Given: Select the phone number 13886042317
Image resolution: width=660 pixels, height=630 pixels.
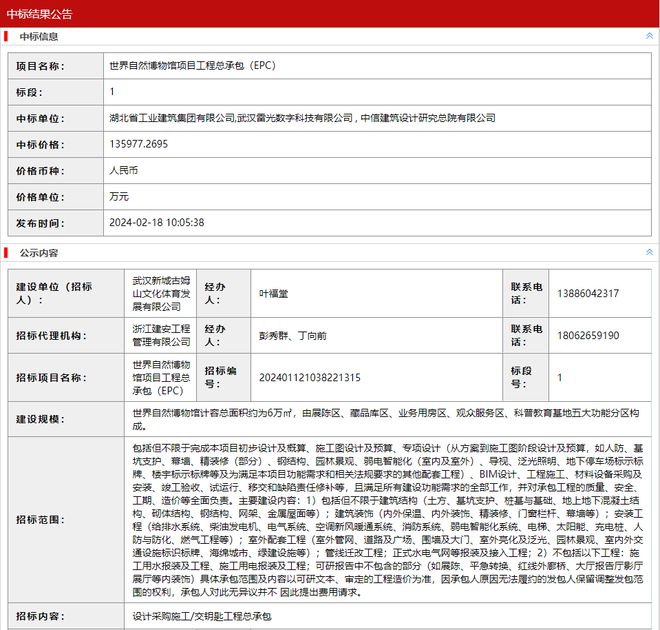Looking at the screenshot, I should pyautogui.click(x=588, y=293).
